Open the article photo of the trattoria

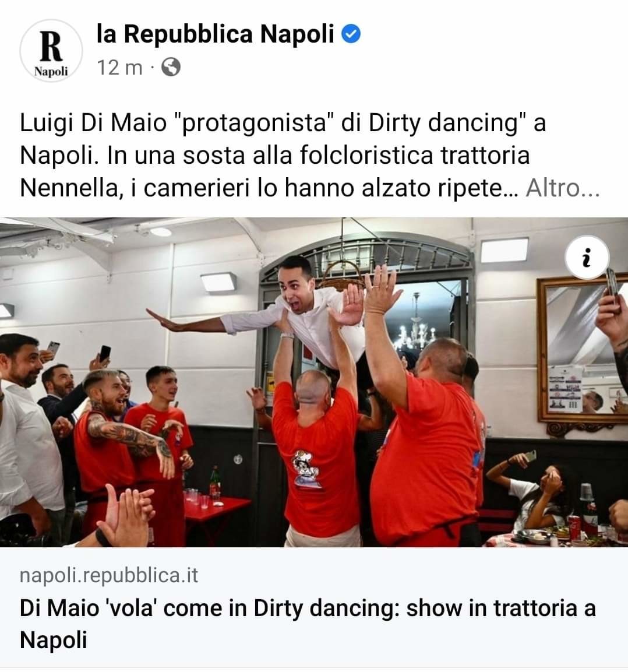(x=314, y=382)
